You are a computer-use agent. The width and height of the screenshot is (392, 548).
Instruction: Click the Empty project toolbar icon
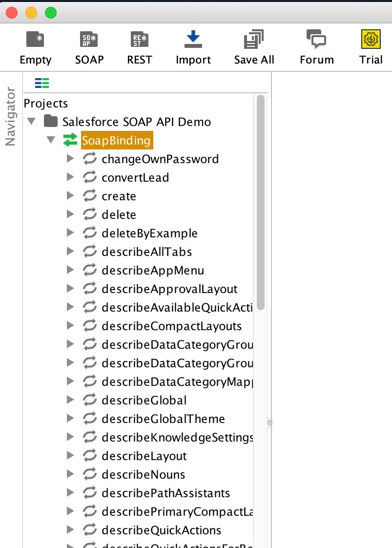click(x=35, y=40)
